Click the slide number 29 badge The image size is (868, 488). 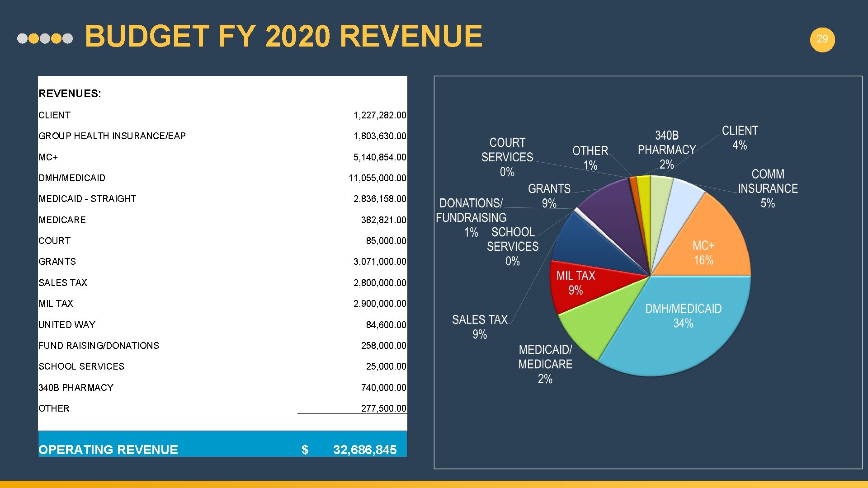click(x=822, y=39)
